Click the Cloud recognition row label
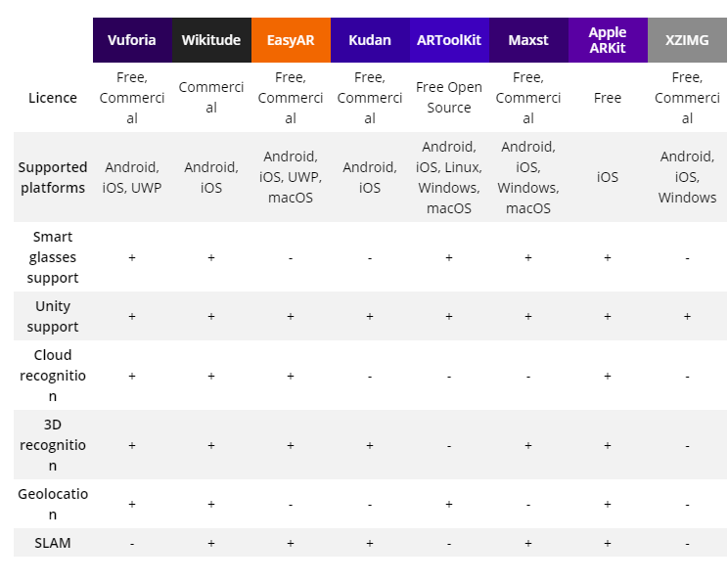The image size is (728, 583). pyautogui.click(x=53, y=376)
